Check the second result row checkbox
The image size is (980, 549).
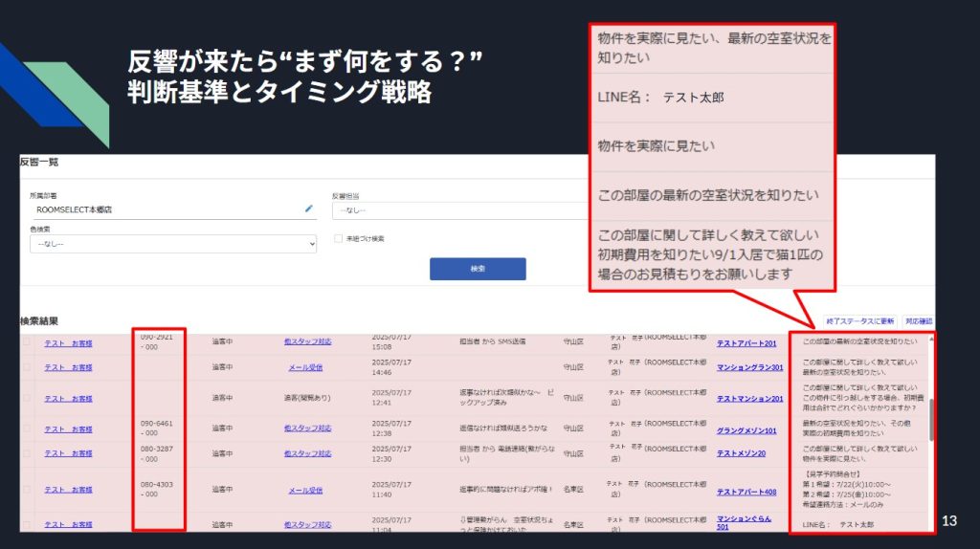pyautogui.click(x=27, y=367)
